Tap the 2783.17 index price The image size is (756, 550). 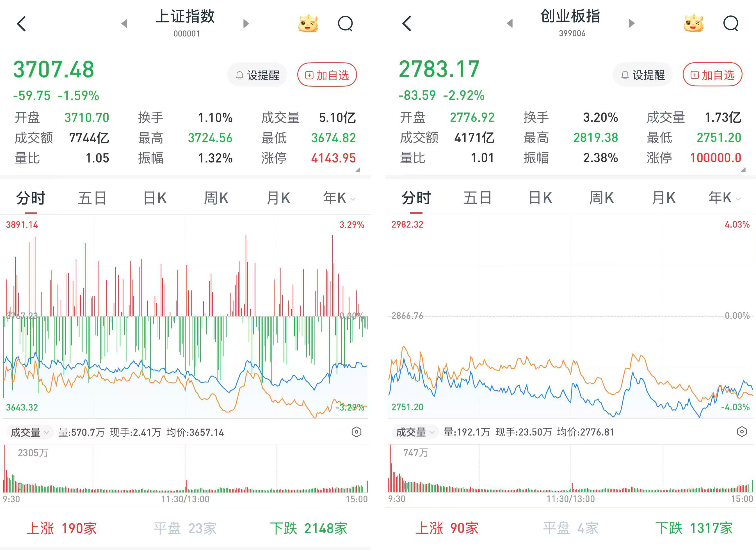pos(439,69)
